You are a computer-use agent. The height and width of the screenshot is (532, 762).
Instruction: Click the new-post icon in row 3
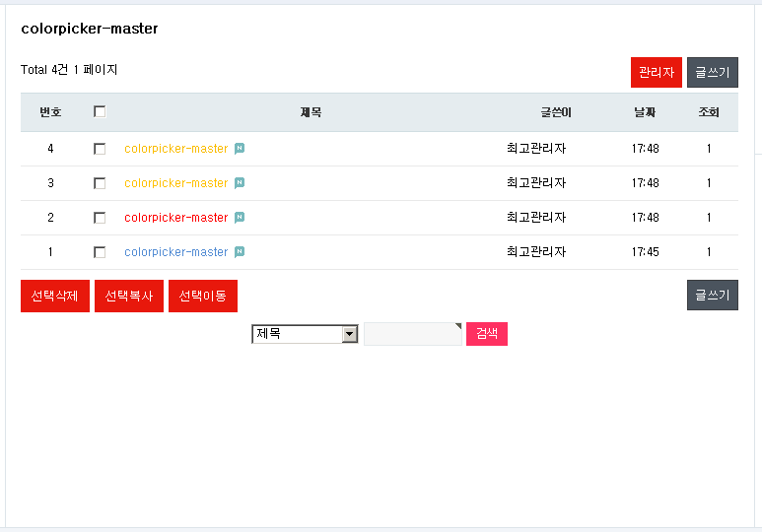240,183
